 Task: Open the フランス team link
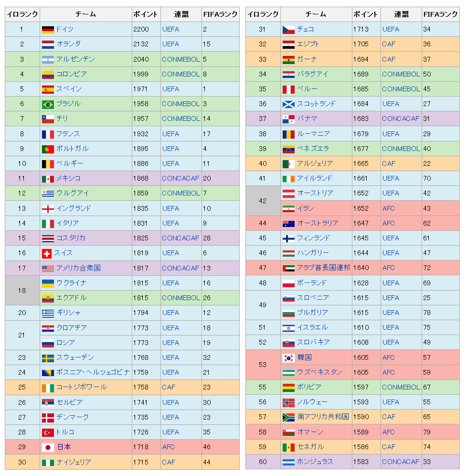coord(68,134)
